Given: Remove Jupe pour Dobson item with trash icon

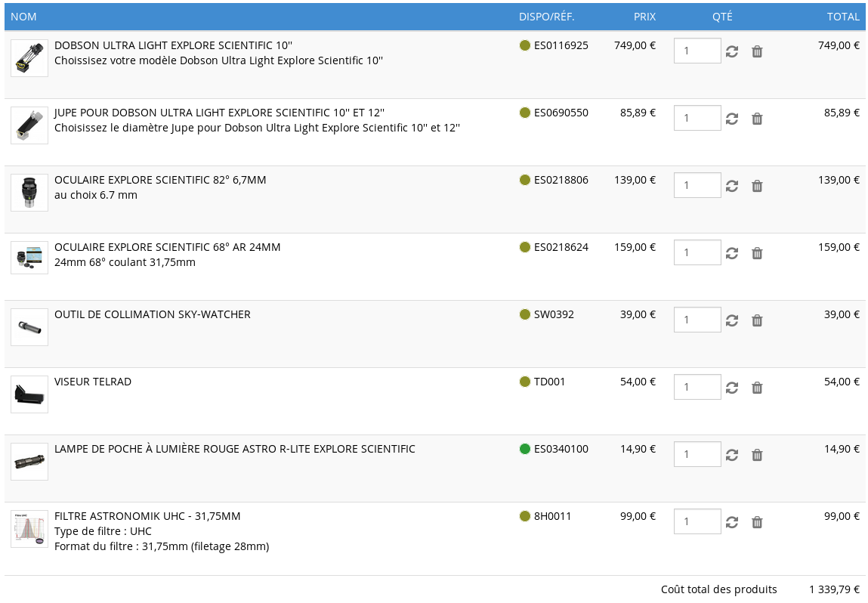Looking at the screenshot, I should (757, 119).
